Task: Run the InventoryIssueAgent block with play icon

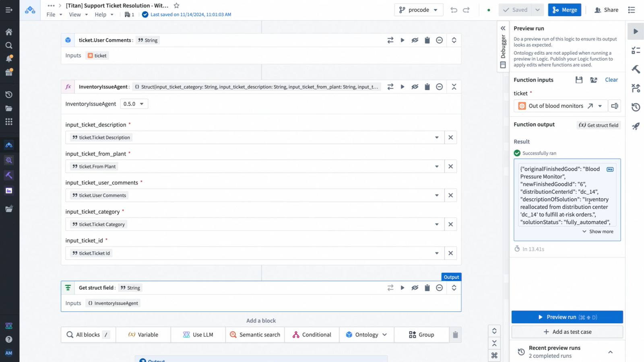Action: pos(402,87)
